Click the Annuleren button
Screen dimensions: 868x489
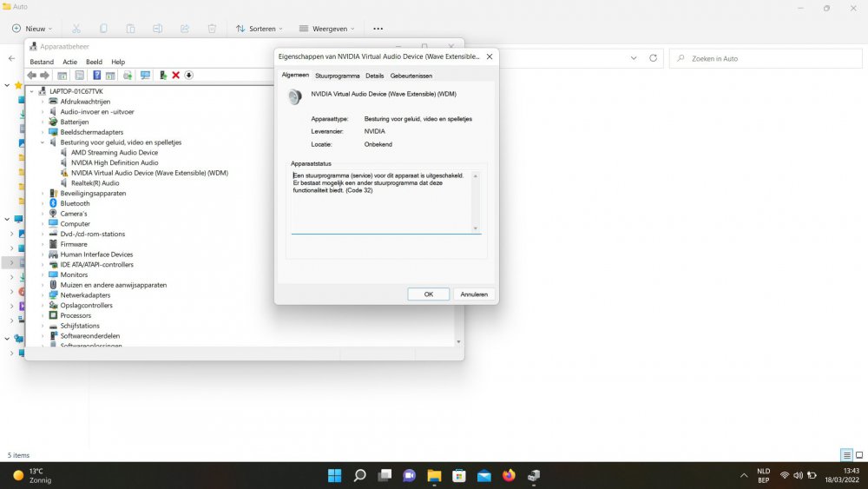coord(474,294)
